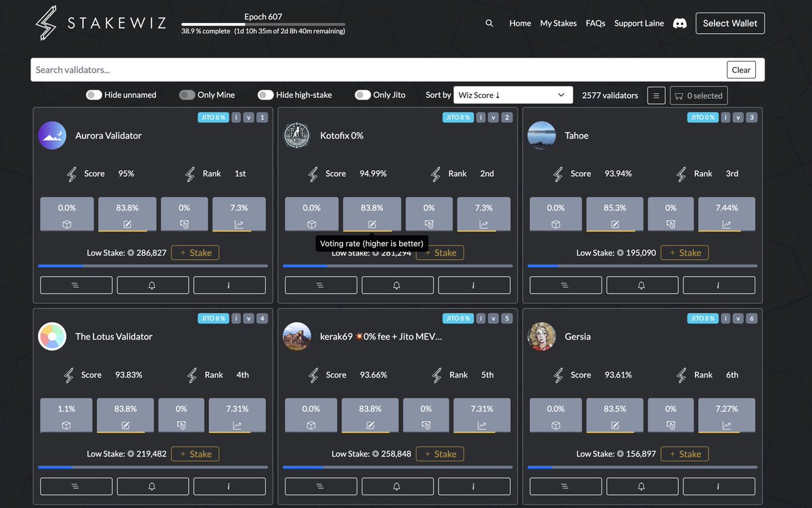The width and height of the screenshot is (812, 508).
Task: Go to Home in the top navigation
Action: pyautogui.click(x=520, y=23)
